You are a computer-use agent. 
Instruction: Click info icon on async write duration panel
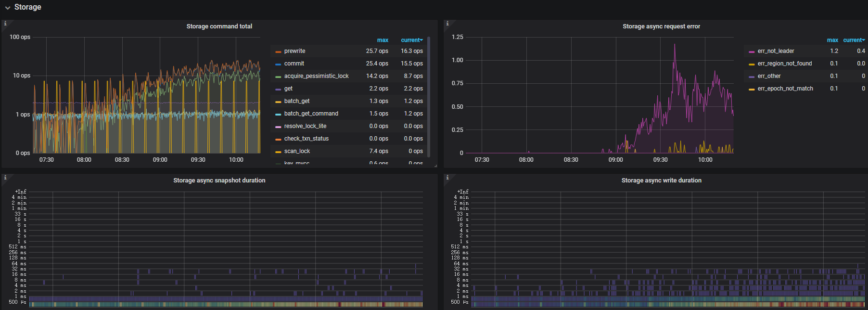pos(447,178)
